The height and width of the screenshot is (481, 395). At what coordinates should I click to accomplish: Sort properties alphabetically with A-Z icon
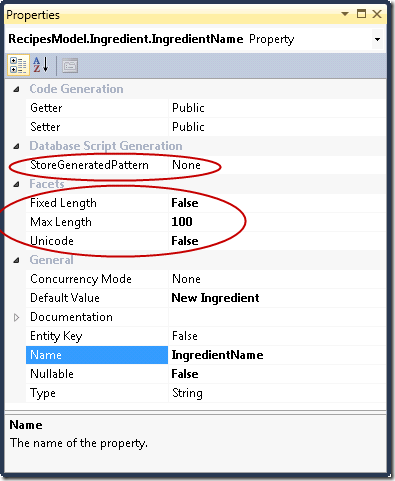pyautogui.click(x=41, y=65)
